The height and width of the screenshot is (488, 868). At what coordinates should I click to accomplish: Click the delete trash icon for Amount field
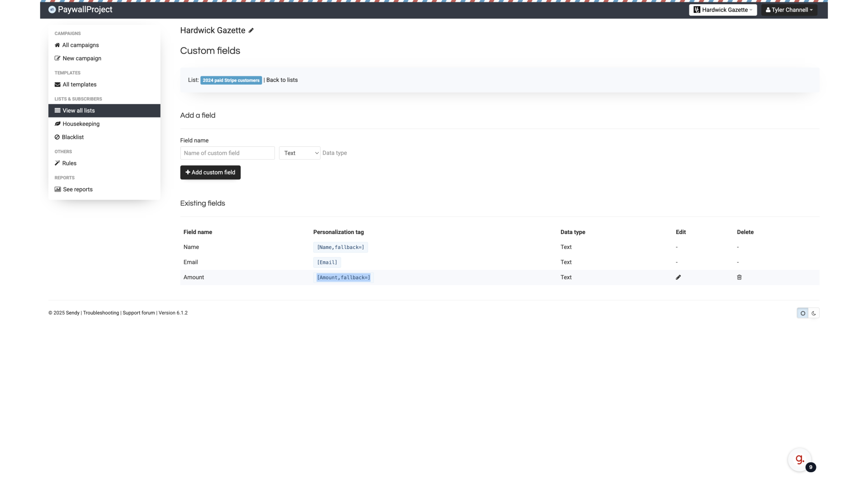click(x=739, y=277)
